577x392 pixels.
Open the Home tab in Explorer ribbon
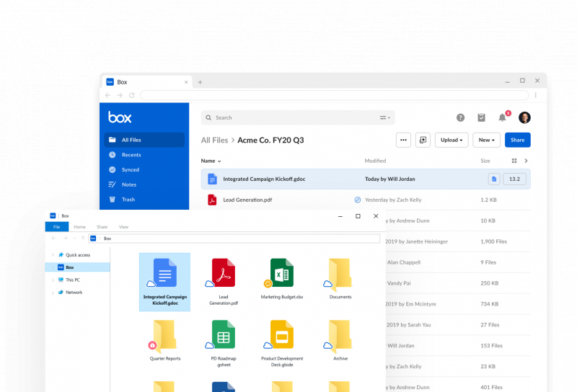pos(79,227)
